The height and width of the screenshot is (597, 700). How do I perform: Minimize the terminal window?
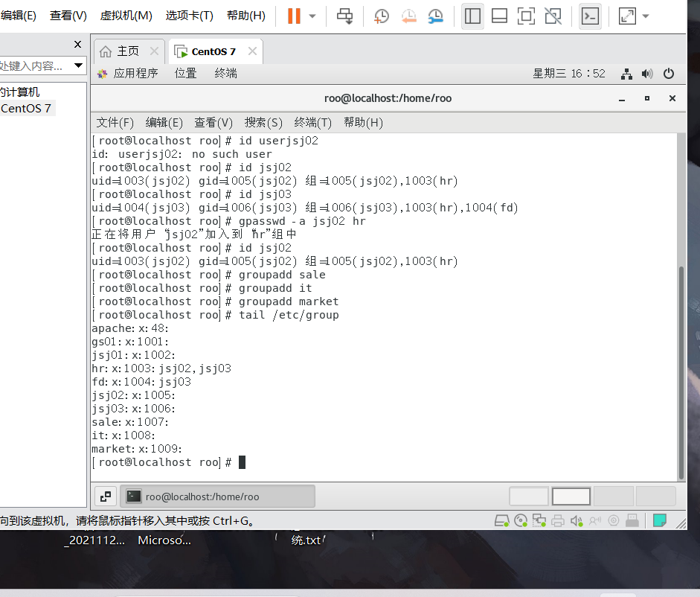coord(621,99)
